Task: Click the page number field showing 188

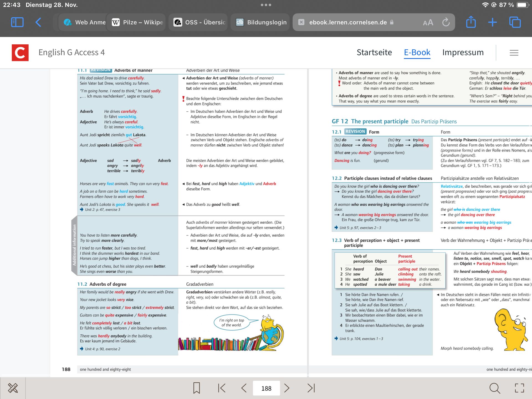Action: point(266,388)
